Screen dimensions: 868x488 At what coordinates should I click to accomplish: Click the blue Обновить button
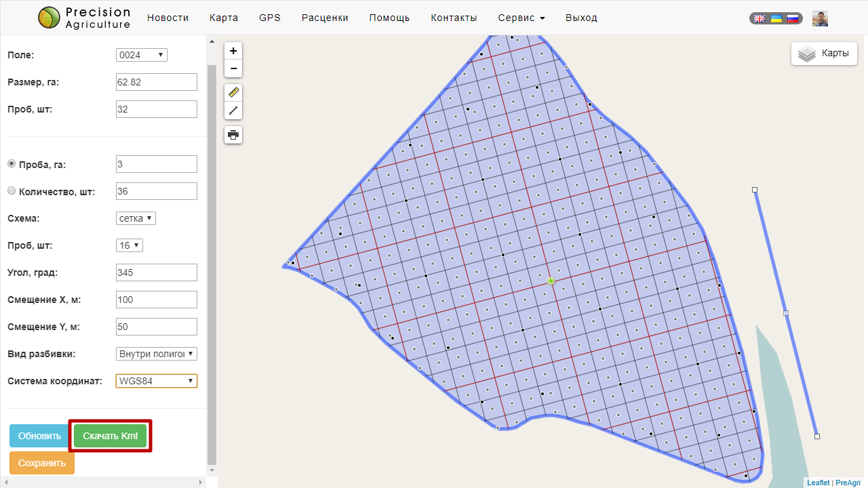click(x=39, y=436)
